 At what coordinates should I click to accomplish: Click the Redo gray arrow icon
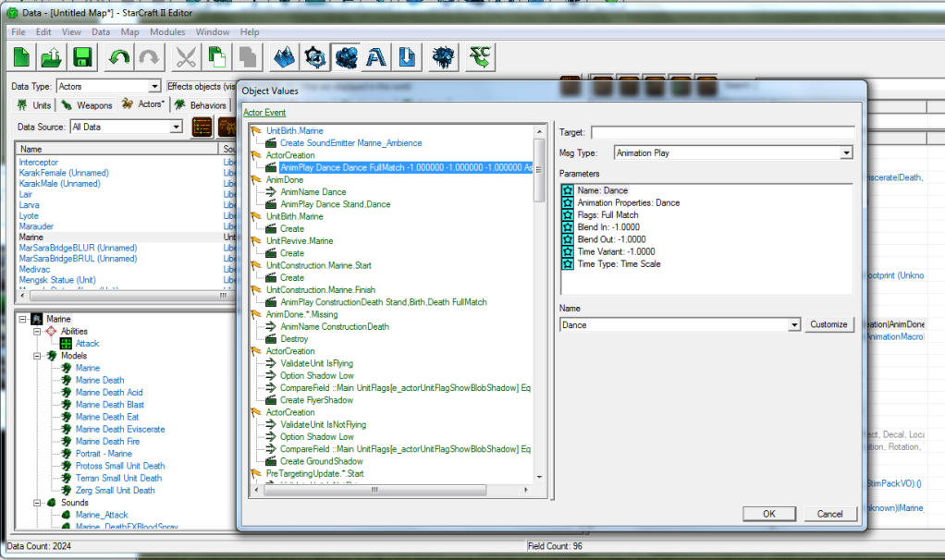[x=149, y=58]
